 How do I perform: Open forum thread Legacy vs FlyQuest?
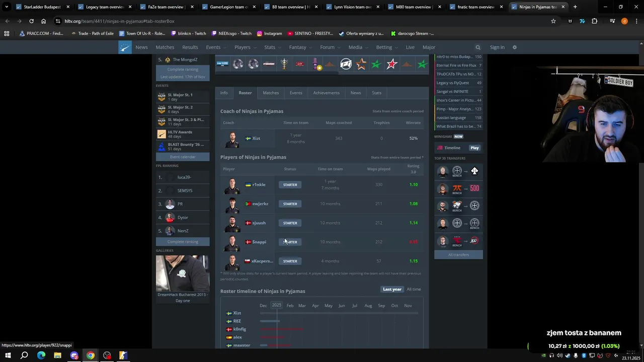458,83
